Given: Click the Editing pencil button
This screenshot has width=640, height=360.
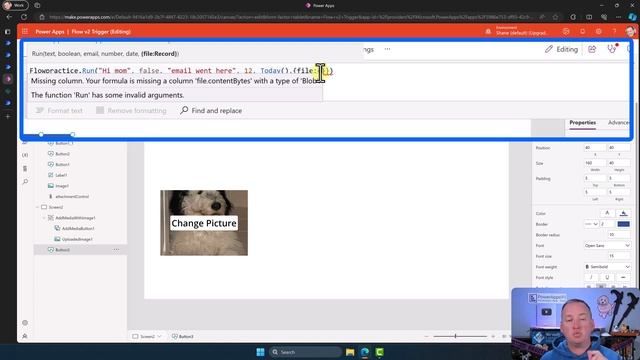Looking at the screenshot, I should [x=562, y=49].
